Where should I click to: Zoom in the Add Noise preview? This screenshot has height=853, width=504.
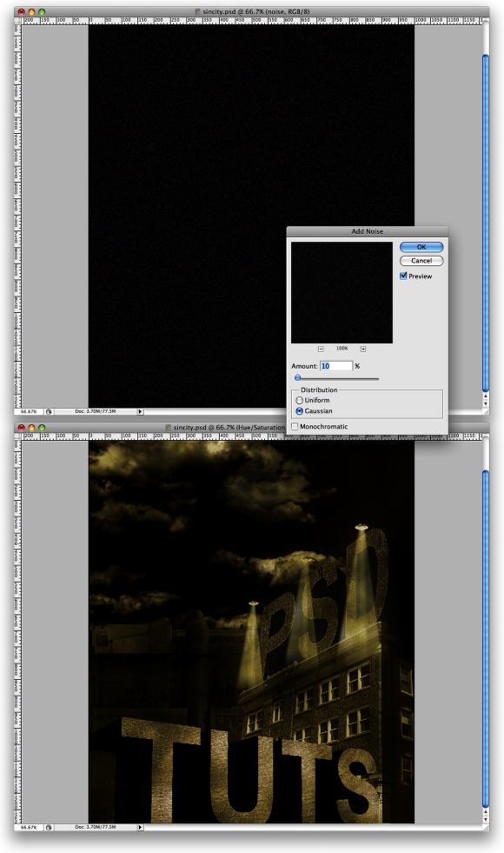pyautogui.click(x=363, y=349)
